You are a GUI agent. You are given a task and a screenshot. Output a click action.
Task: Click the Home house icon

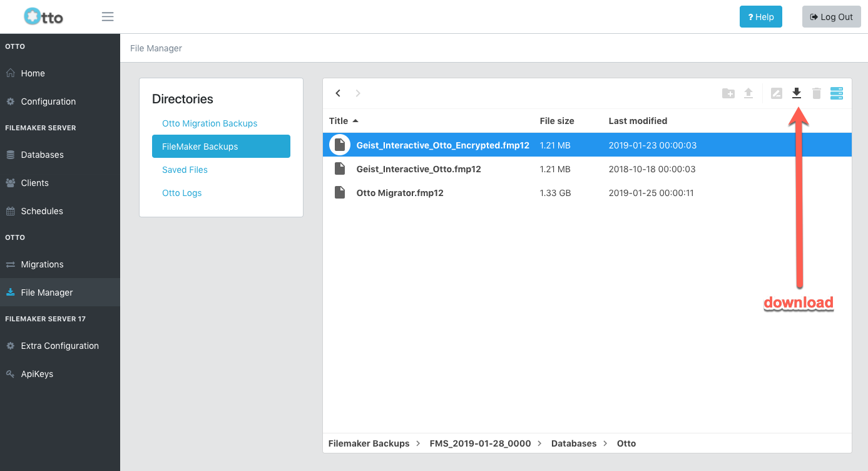click(x=11, y=73)
